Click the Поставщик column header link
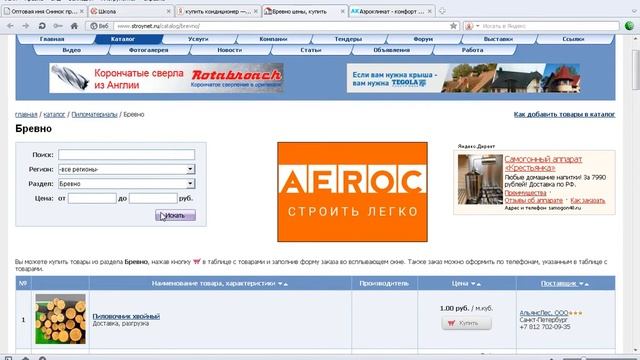 coord(559,283)
